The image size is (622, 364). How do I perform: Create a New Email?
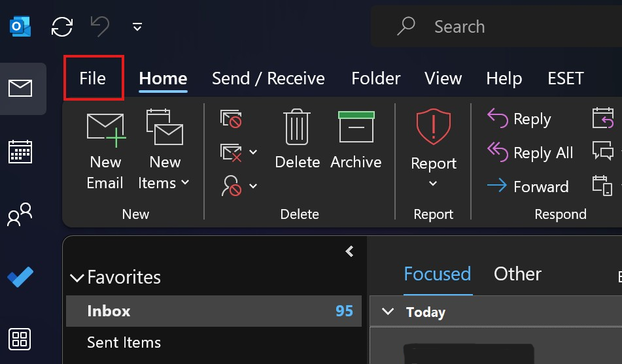[105, 151]
